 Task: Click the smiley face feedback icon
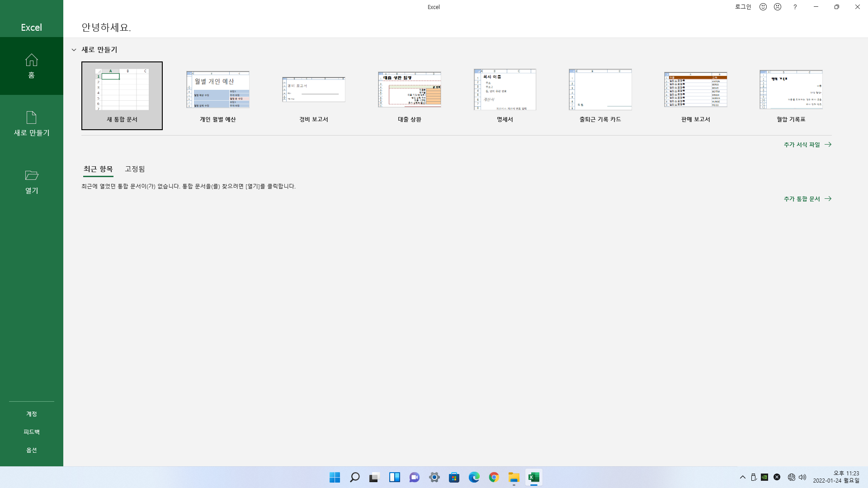point(763,7)
